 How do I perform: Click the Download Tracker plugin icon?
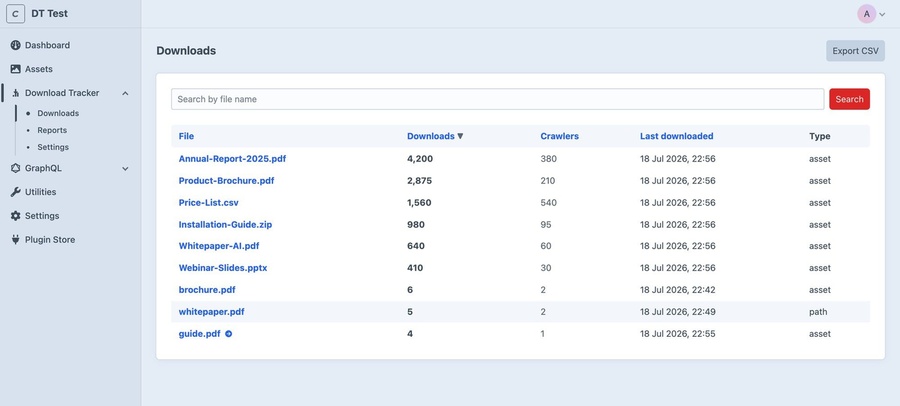15,92
